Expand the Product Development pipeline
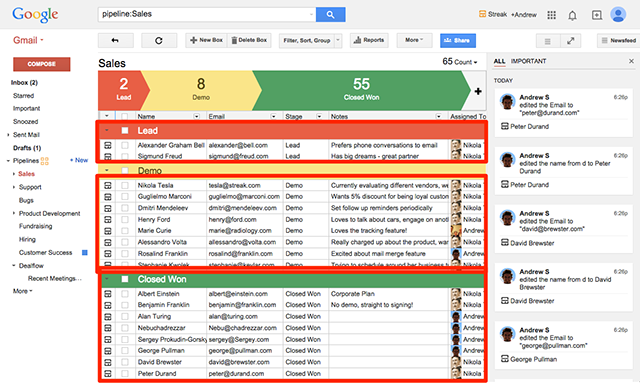 (x=14, y=214)
